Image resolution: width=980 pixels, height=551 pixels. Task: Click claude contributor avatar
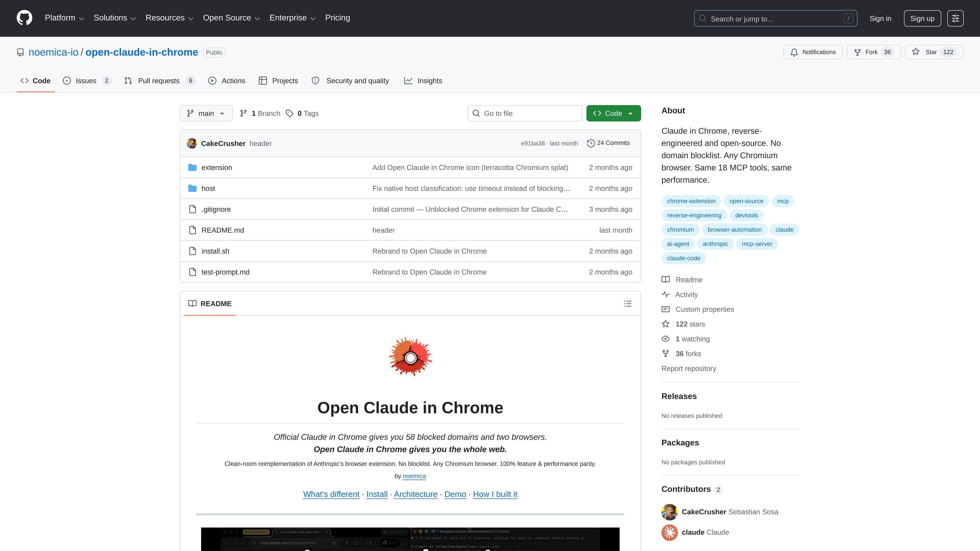click(x=670, y=532)
